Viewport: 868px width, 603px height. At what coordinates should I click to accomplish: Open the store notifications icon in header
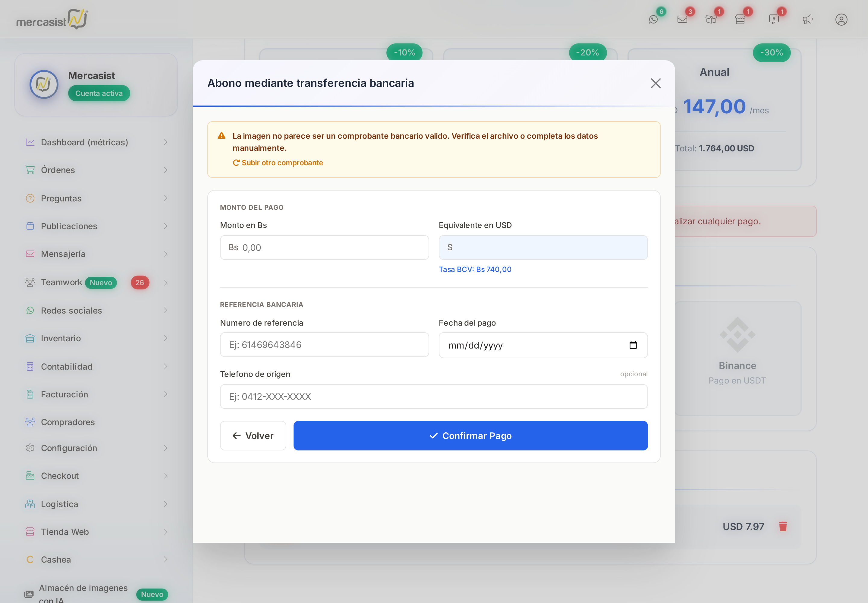(740, 19)
